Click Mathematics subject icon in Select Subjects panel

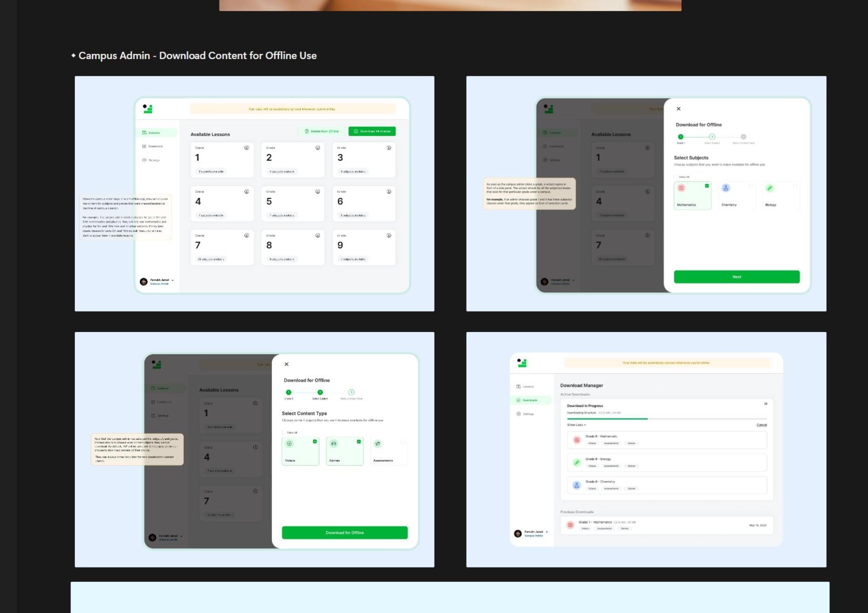click(681, 188)
